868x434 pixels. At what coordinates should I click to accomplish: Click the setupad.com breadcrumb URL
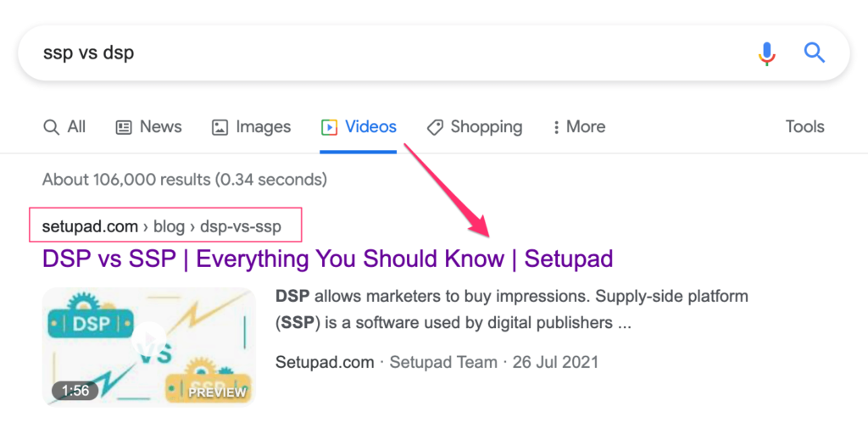pyautogui.click(x=90, y=226)
